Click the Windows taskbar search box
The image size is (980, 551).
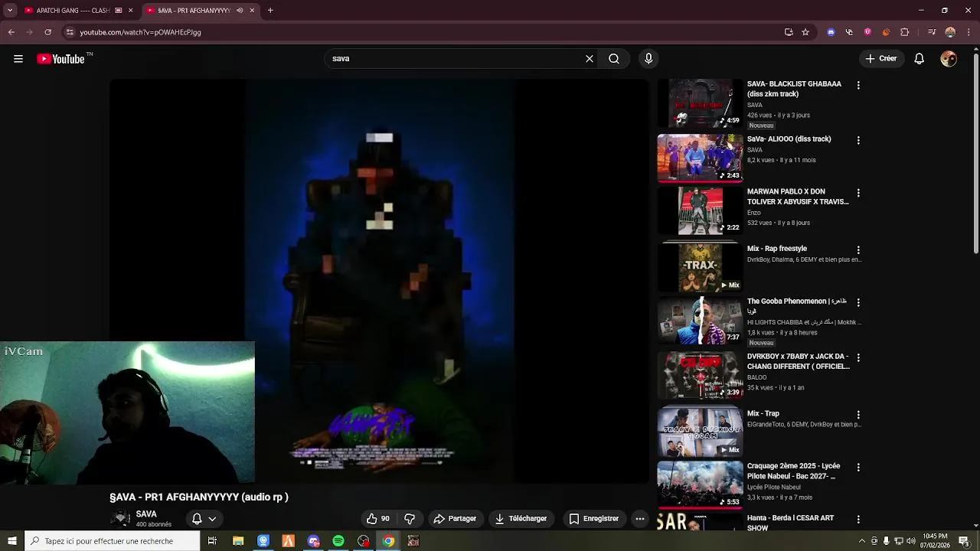[112, 541]
